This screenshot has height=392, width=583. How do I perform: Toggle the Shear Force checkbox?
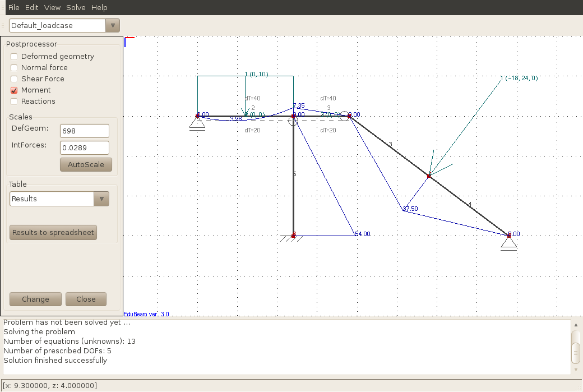pyautogui.click(x=14, y=79)
